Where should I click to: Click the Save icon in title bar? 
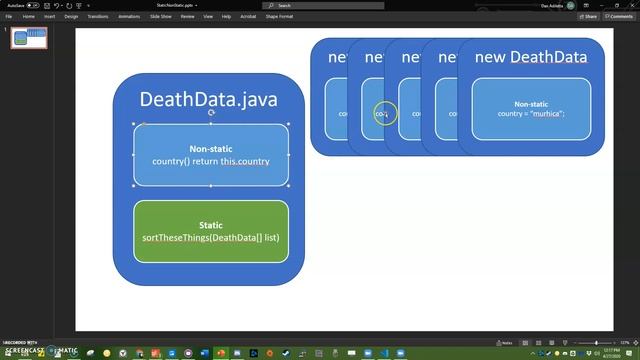[47, 6]
